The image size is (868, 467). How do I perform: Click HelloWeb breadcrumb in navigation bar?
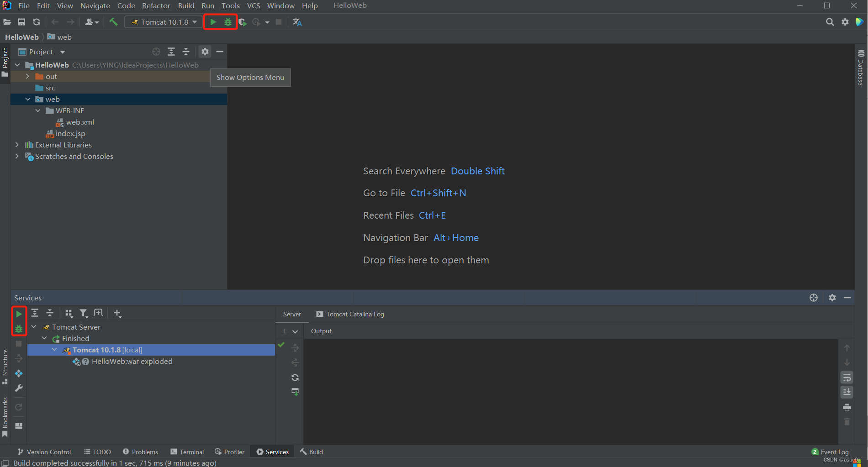point(21,37)
